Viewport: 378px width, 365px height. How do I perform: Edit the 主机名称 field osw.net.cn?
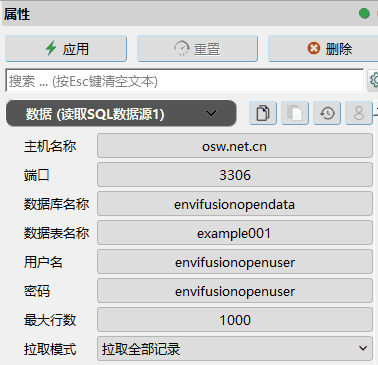coord(235,146)
